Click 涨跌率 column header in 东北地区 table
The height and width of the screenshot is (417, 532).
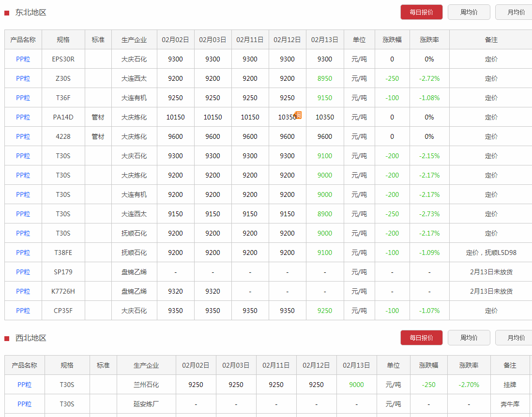point(429,40)
